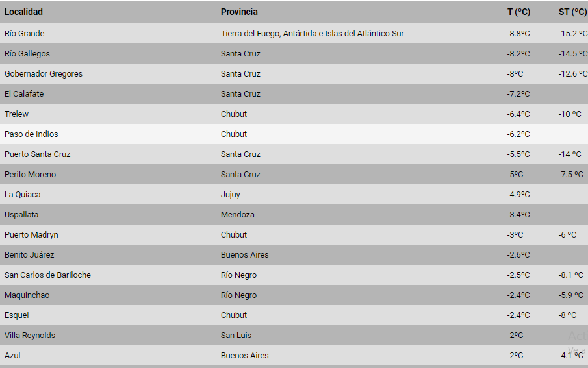Click the Puerto Madryn row name

pos(31,234)
